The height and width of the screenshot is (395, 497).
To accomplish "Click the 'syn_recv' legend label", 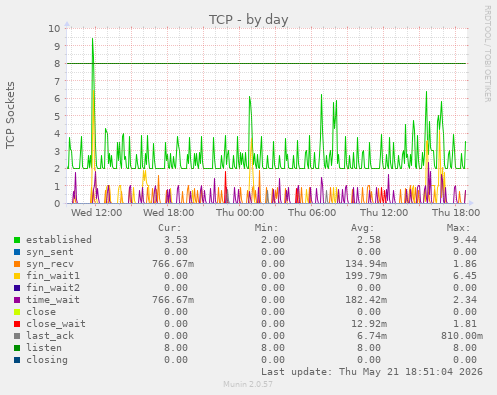I will [x=50, y=264].
